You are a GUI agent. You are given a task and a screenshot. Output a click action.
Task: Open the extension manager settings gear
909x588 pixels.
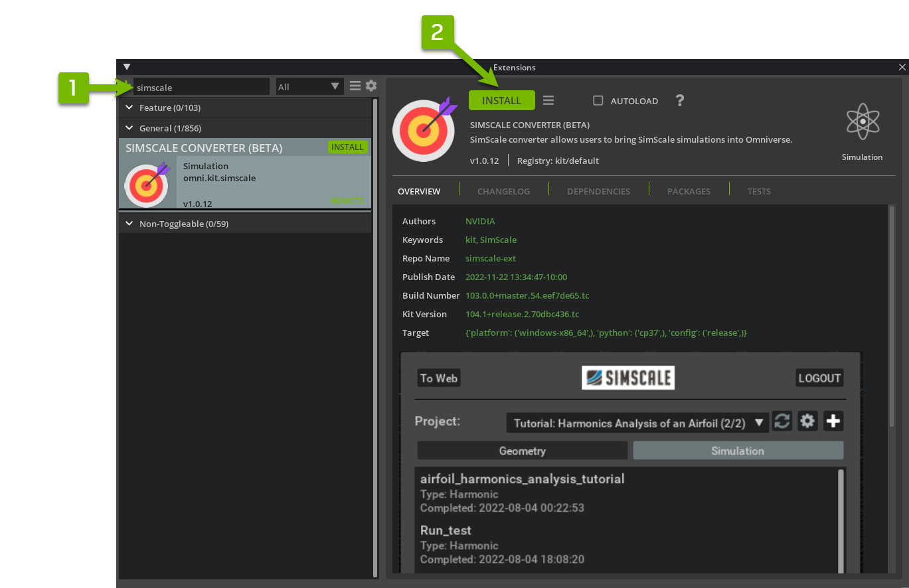point(371,86)
